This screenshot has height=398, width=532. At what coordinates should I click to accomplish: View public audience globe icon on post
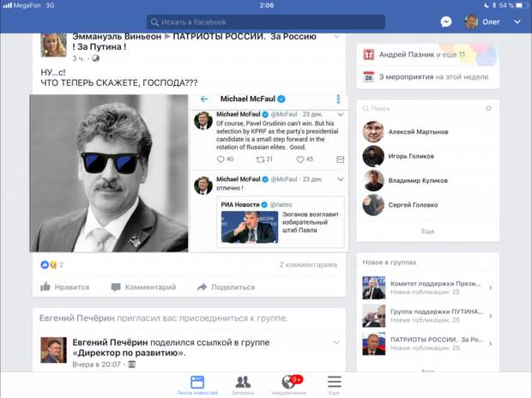pos(96,58)
